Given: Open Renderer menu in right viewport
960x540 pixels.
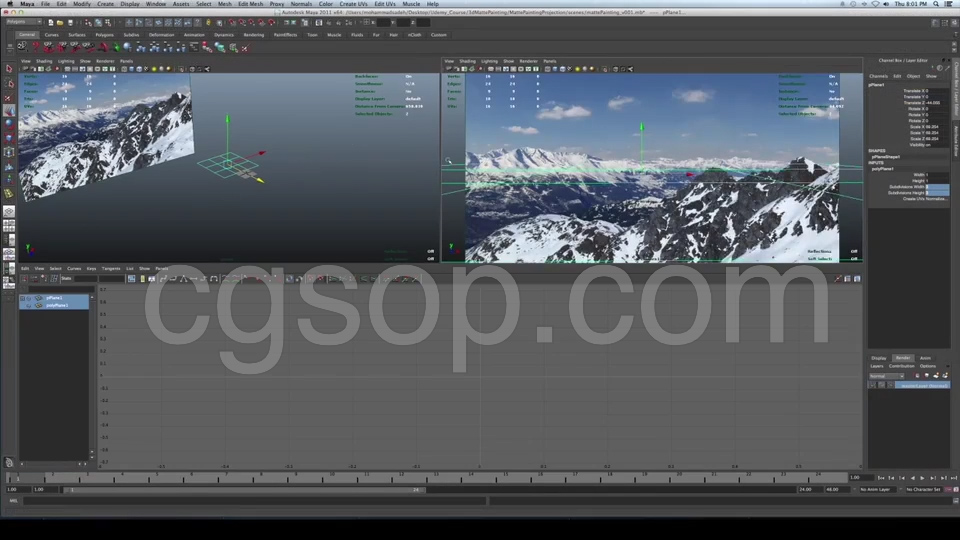Looking at the screenshot, I should (x=528, y=61).
